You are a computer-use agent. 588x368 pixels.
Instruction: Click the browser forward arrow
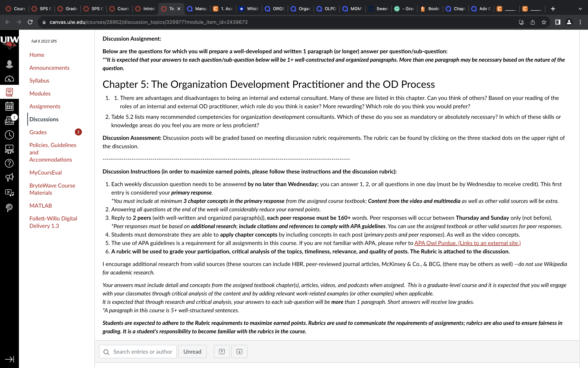pos(19,22)
